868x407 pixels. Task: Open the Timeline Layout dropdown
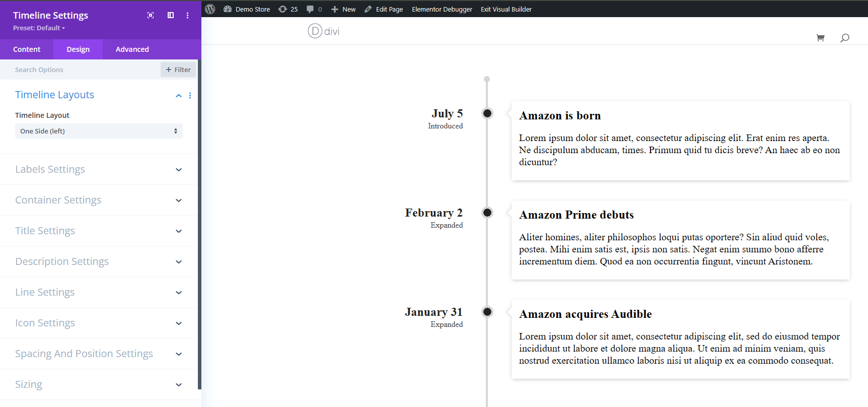99,131
